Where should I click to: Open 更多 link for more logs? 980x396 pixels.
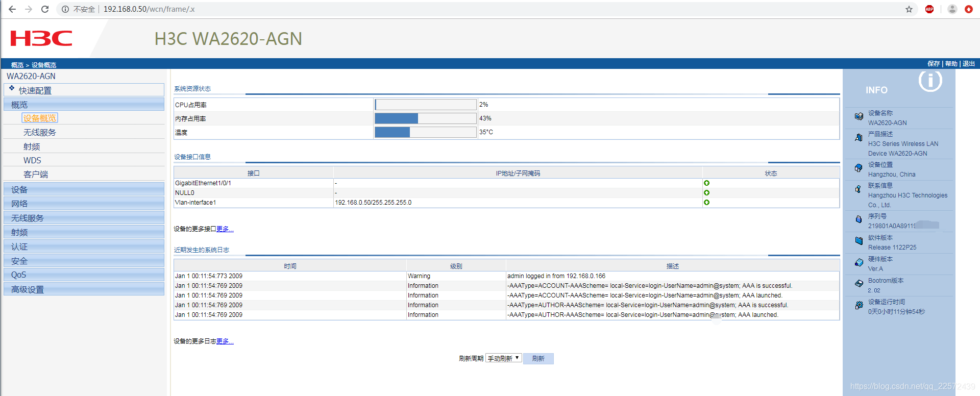click(x=225, y=341)
